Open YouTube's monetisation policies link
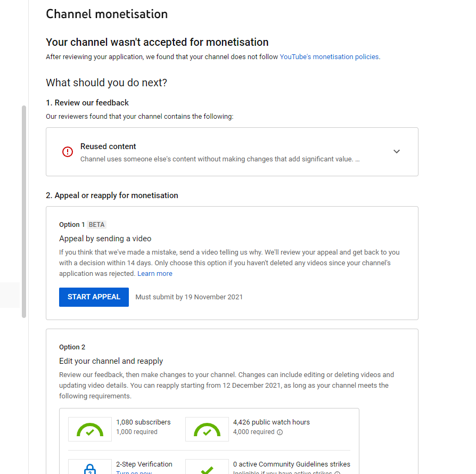This screenshot has width=476, height=474. tap(329, 57)
